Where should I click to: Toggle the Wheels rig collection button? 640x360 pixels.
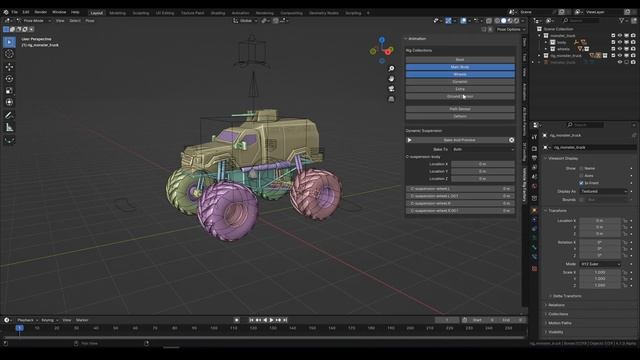460,74
